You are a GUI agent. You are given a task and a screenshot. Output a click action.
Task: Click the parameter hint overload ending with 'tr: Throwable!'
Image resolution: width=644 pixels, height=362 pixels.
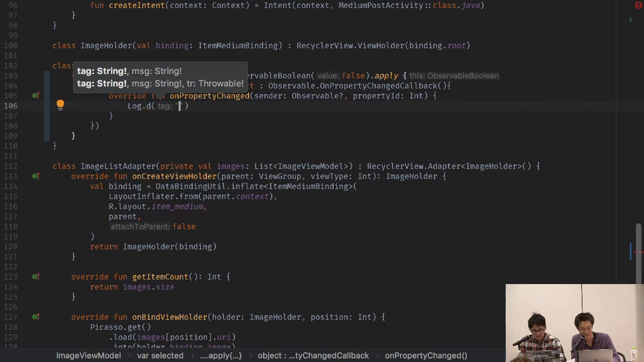coord(160,83)
